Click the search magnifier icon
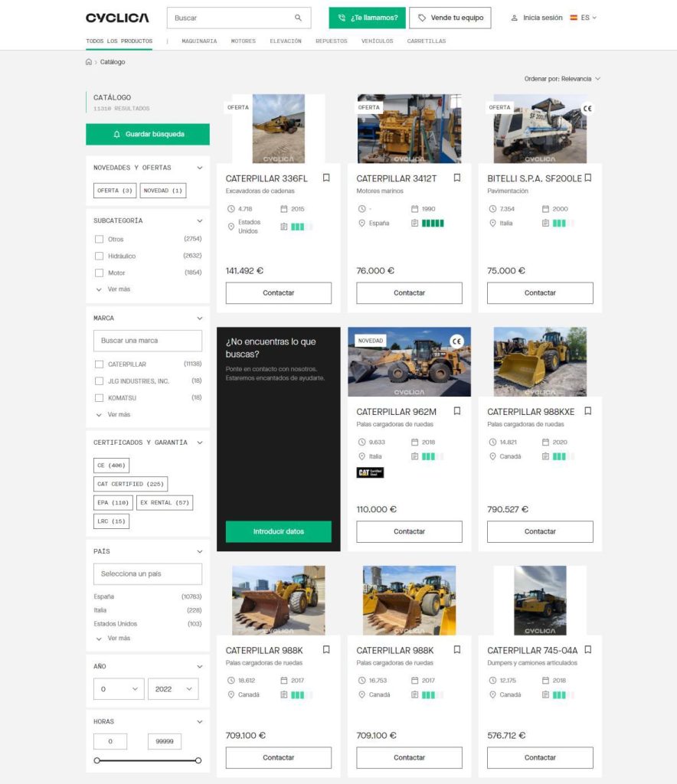677x784 pixels. coord(298,18)
